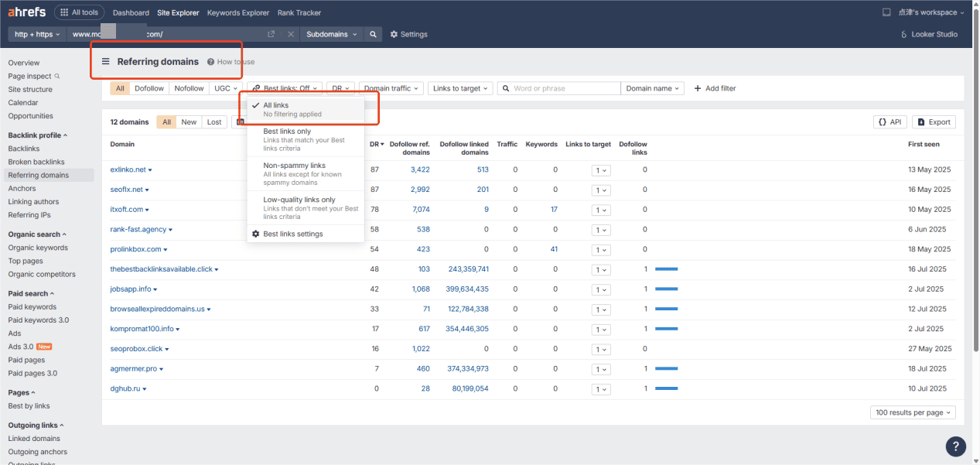Go to the Dashboard tab
Screen dimensions: 980x465
point(131,12)
